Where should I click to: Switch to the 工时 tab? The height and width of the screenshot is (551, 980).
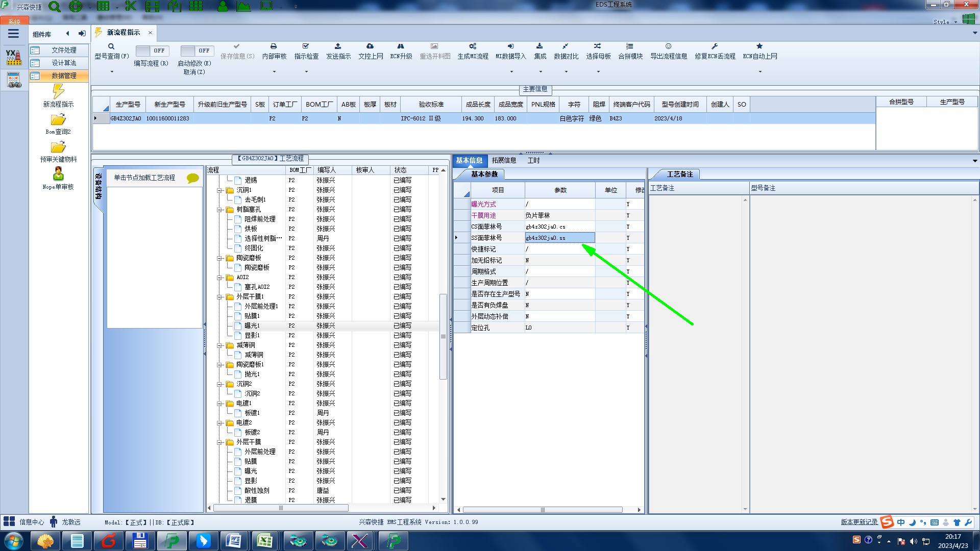tap(533, 160)
